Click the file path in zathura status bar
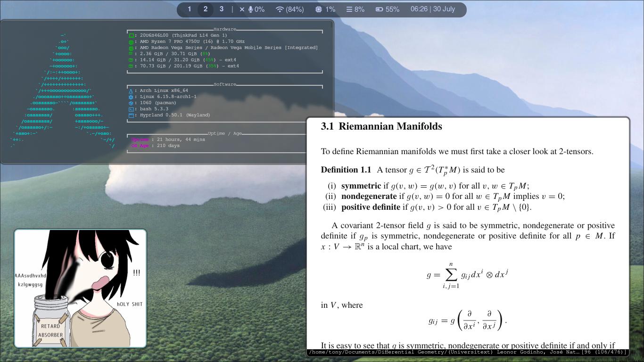The height and width of the screenshot is (362, 644). coord(444,352)
